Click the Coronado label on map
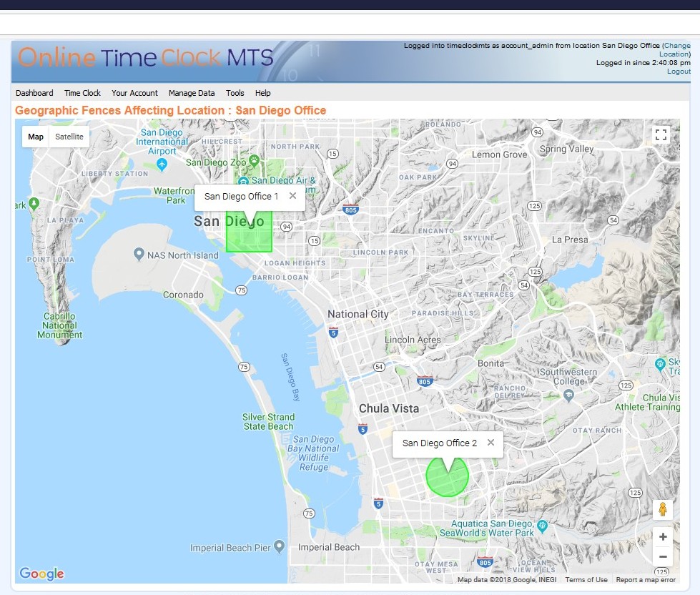This screenshot has width=700, height=595. pos(183,295)
